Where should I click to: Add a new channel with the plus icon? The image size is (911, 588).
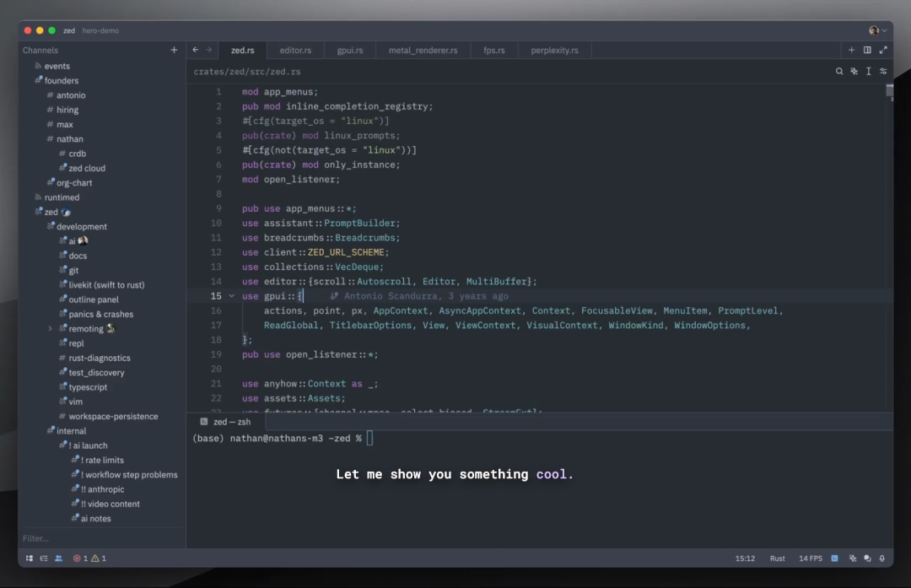click(174, 50)
